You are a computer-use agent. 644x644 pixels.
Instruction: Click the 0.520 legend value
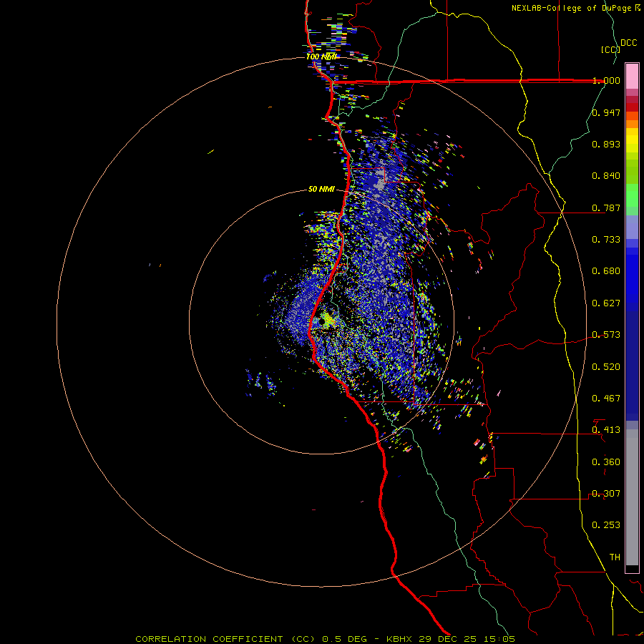[x=606, y=367]
